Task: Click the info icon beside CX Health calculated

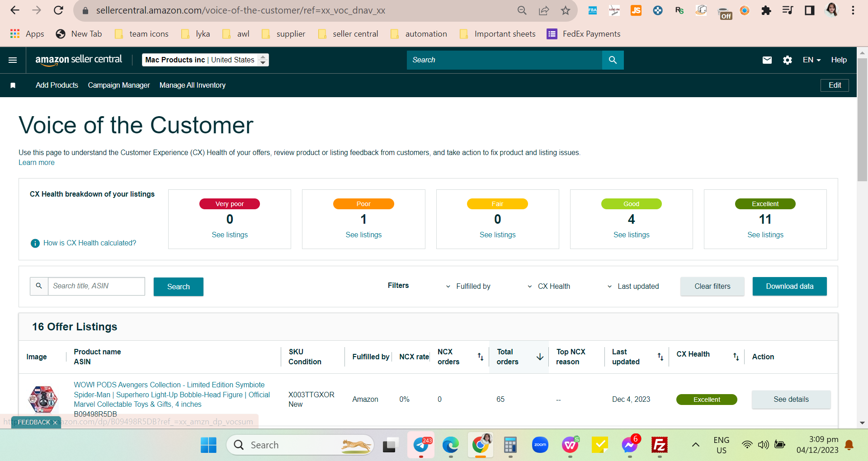Action: pos(35,243)
